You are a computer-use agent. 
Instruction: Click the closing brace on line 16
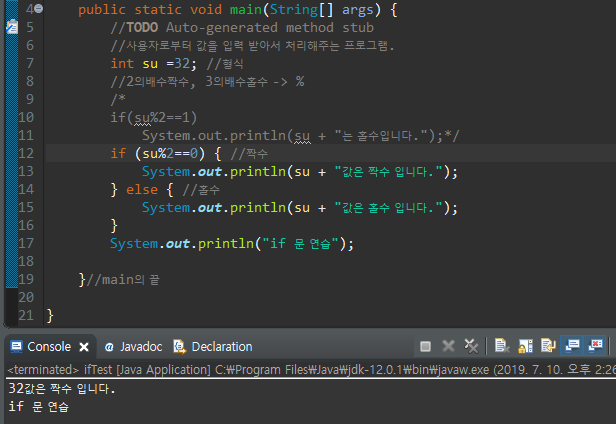point(114,226)
